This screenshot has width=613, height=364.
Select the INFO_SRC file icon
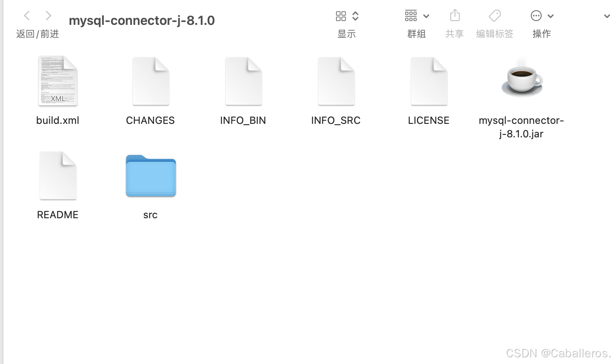tap(336, 80)
